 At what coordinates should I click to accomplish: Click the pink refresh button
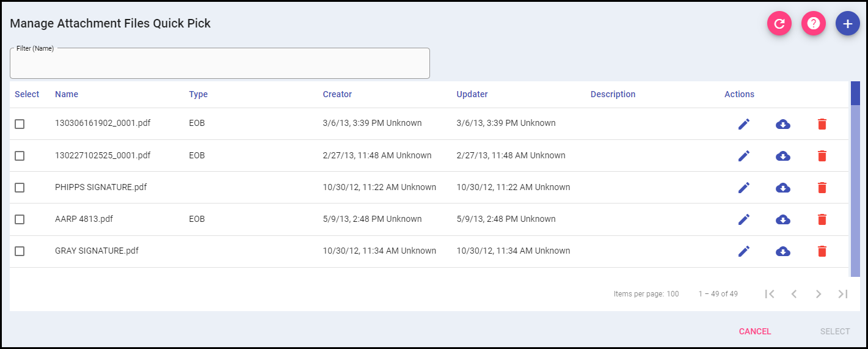pyautogui.click(x=779, y=24)
